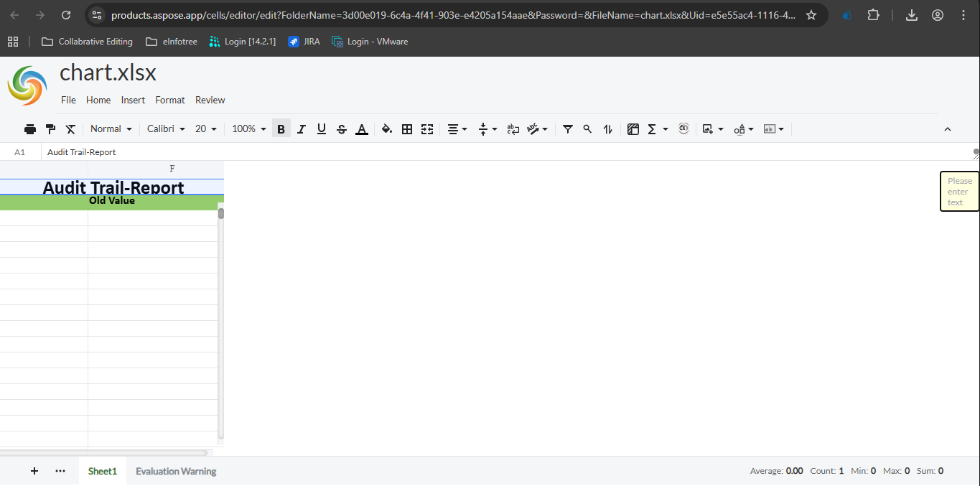Click the clear formatting icon
The image size is (980, 486).
70,129
